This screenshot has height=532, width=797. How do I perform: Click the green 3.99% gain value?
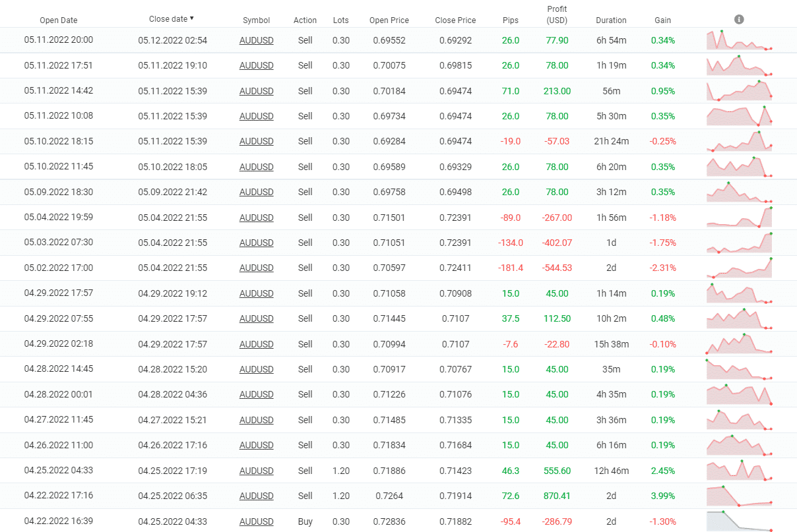pos(662,496)
